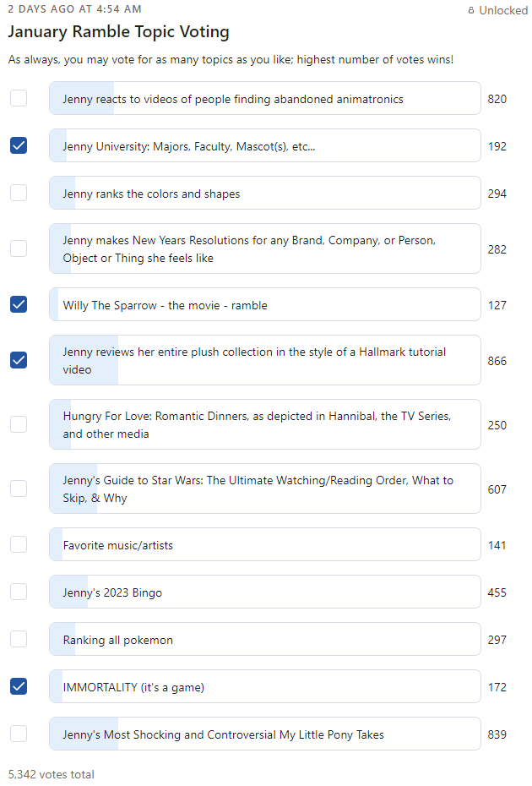
Task: Check the My Little Pony Takes checkbox
Action: pos(19,734)
